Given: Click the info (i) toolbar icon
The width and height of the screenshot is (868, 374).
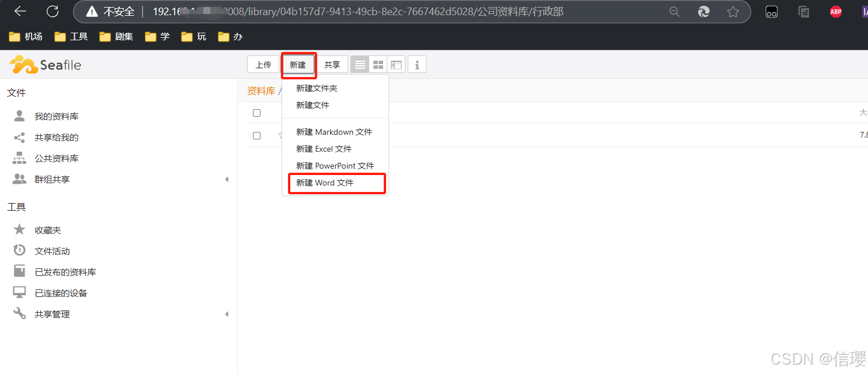Looking at the screenshot, I should point(416,64).
